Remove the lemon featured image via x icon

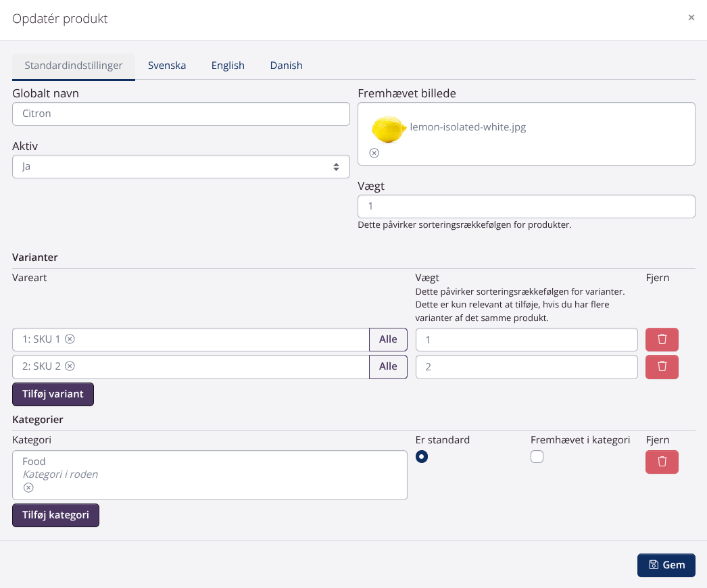coord(374,153)
